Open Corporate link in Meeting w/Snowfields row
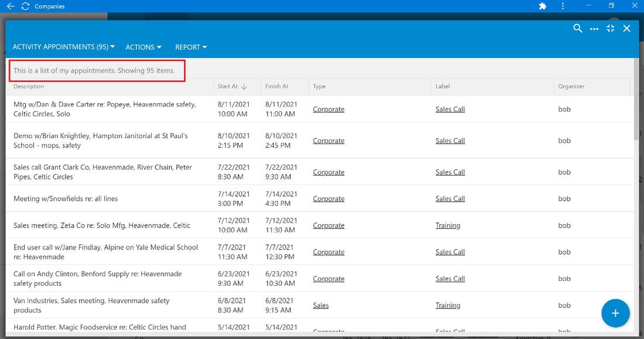Viewport: 644px width, 339px height. coord(328,199)
